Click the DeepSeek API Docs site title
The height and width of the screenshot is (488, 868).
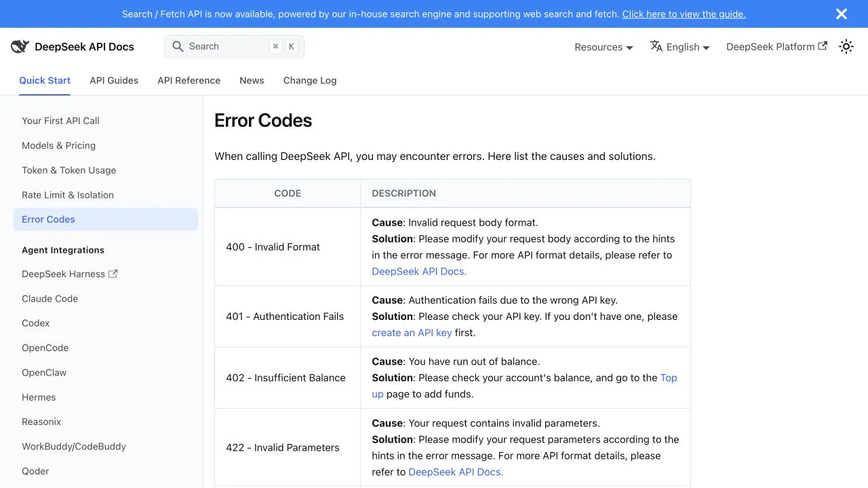pyautogui.click(x=84, y=47)
